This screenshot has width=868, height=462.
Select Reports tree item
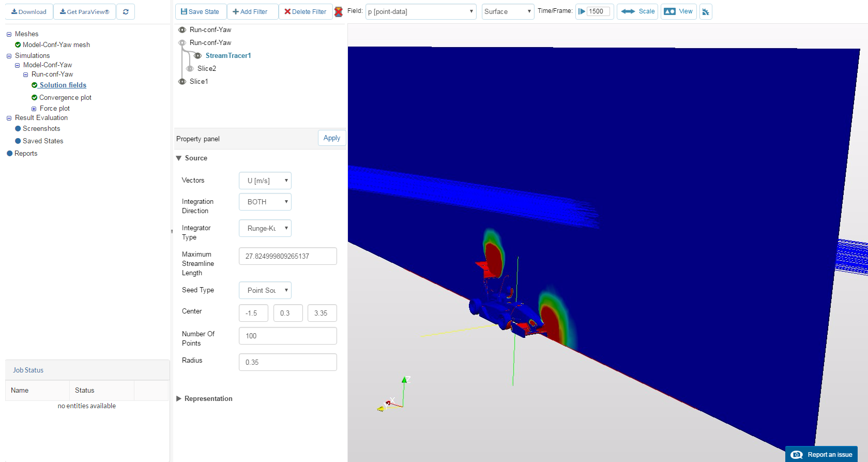point(26,153)
